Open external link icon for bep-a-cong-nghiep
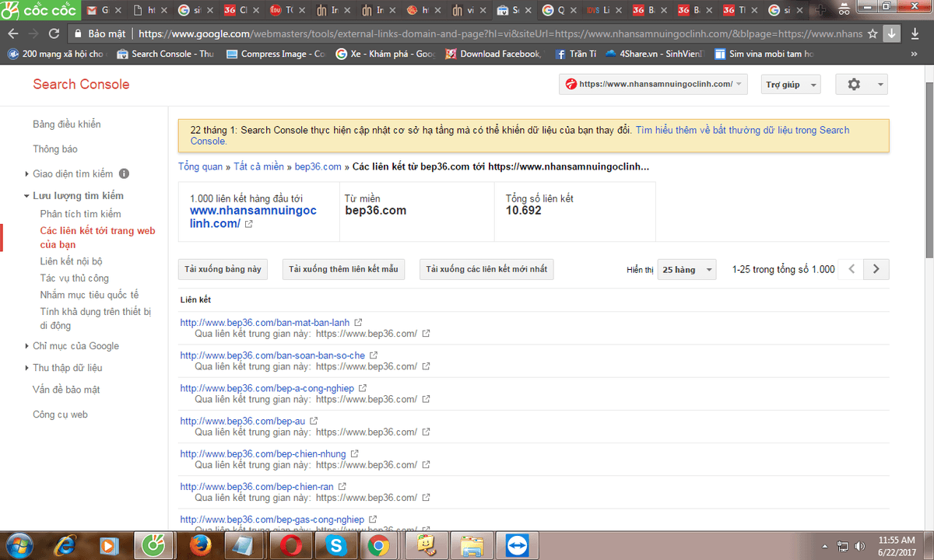This screenshot has height=560, width=934. pos(363,388)
